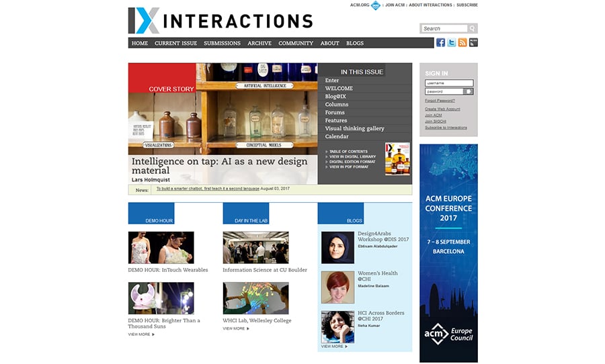Click the Subscribe link at top right

(467, 5)
